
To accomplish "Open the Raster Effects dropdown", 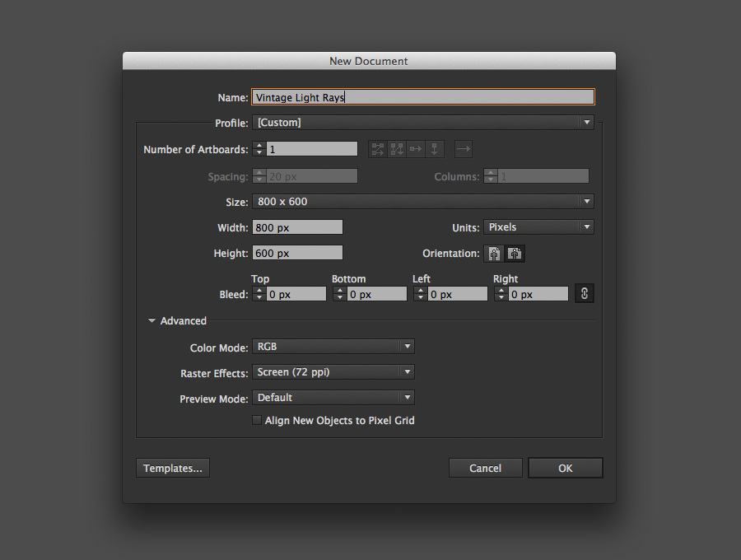I will 407,371.
